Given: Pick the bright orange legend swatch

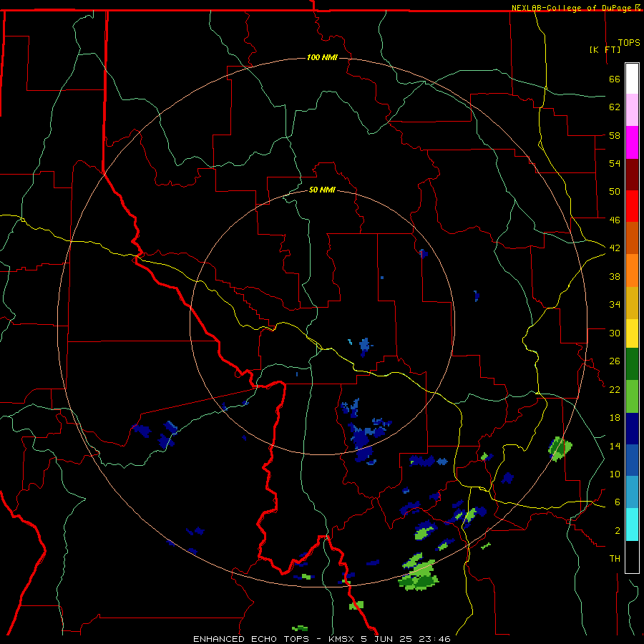Looking at the screenshot, I should pos(632,270).
